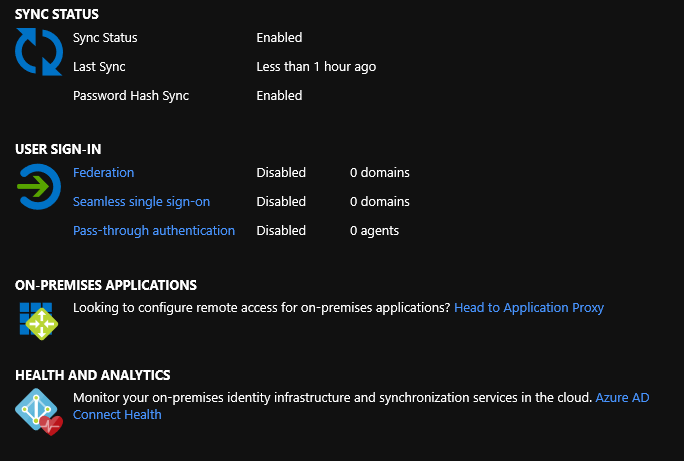Click the Federation 0 domains count
The height and width of the screenshot is (461, 684).
(x=380, y=172)
